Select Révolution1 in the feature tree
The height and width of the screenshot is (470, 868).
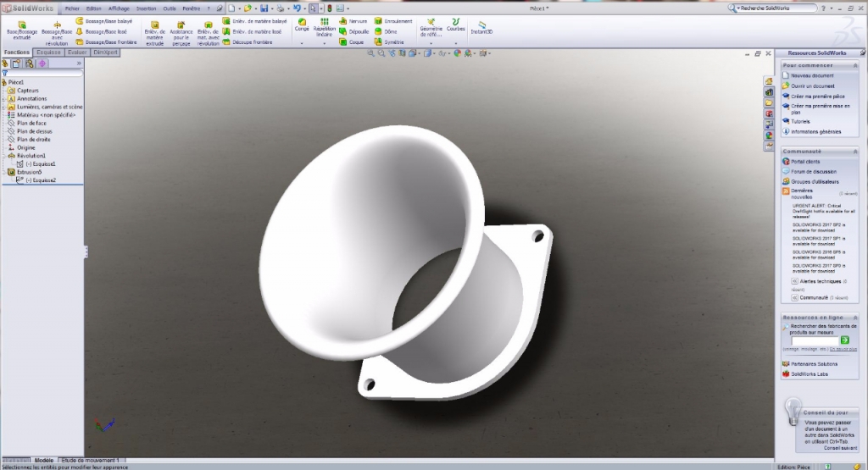31,156
